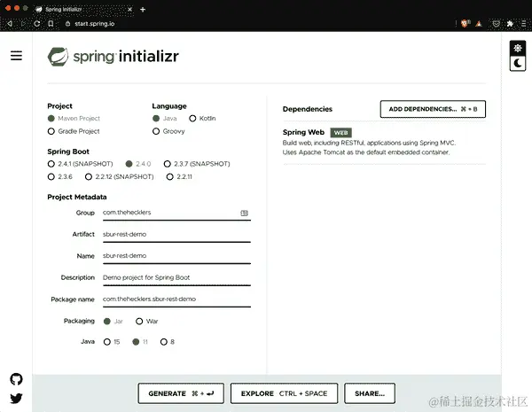Screen dimensions: 532x412
Task: Reload the start.spring.io page
Action: (x=37, y=23)
